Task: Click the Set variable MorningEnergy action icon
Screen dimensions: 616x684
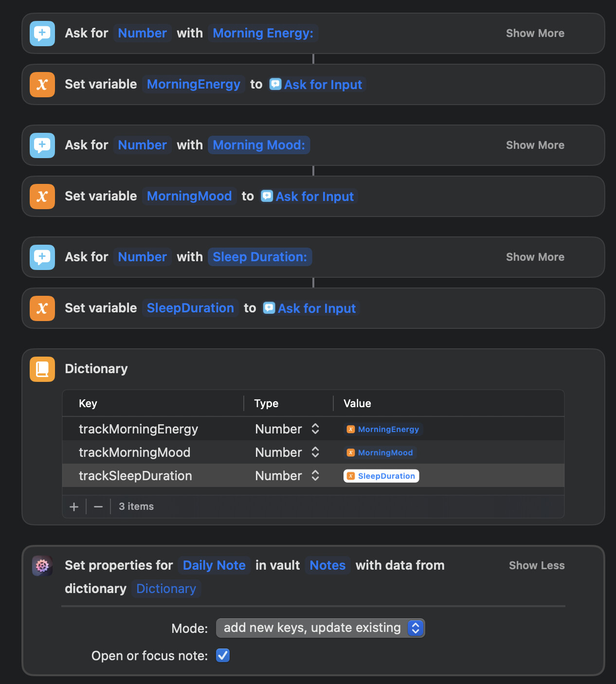Action: click(42, 85)
